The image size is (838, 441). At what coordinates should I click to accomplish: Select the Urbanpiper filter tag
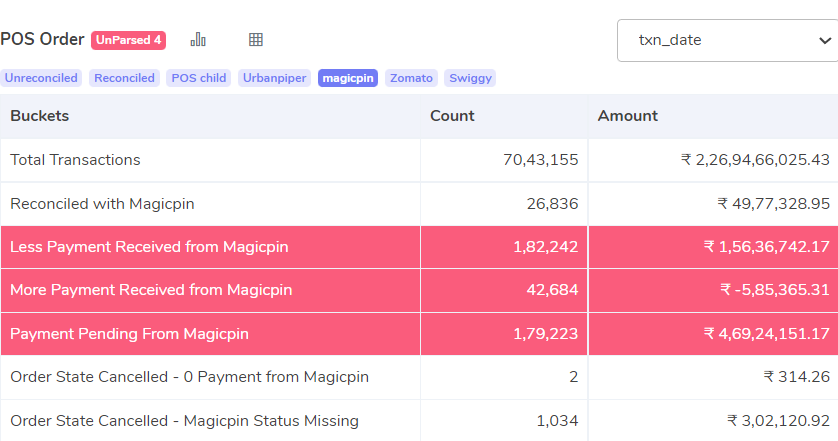[275, 78]
